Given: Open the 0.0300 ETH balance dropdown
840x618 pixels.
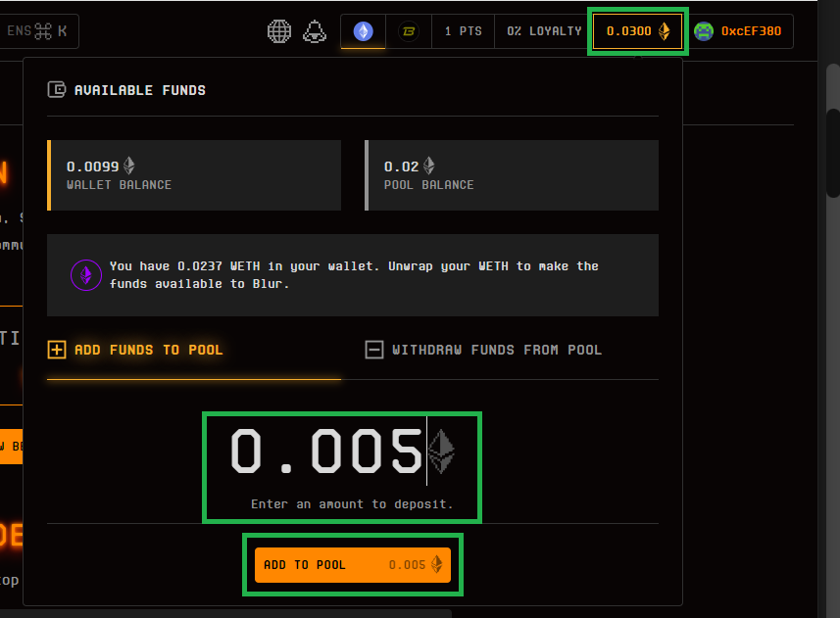Looking at the screenshot, I should point(637,31).
